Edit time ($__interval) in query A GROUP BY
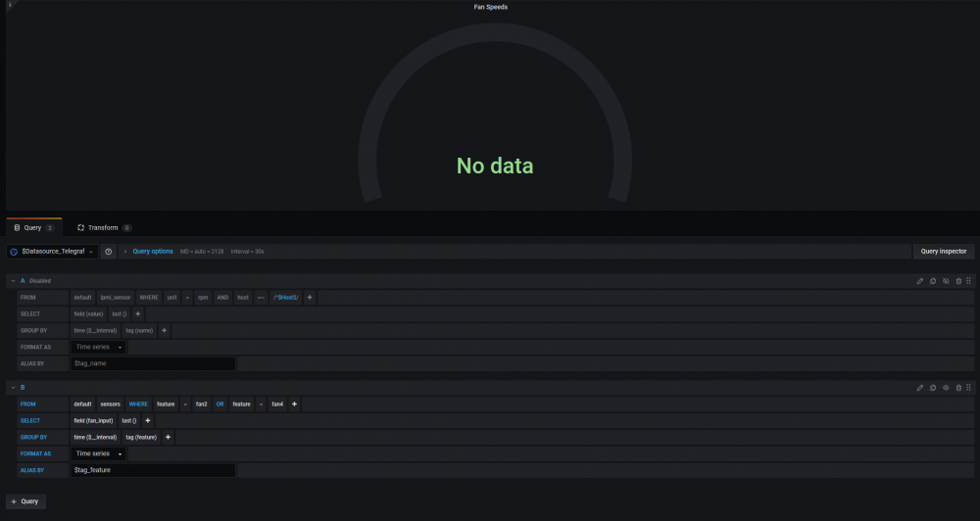The image size is (980, 521). [95, 330]
